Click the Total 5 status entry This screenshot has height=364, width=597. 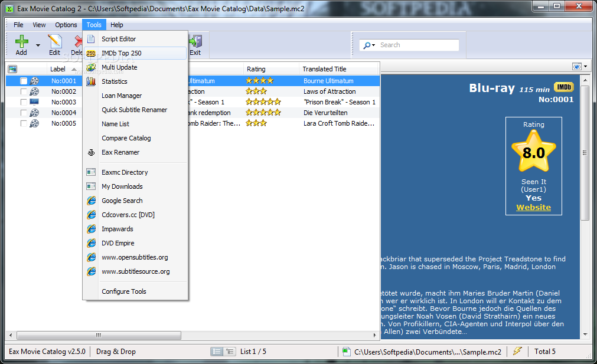point(545,352)
